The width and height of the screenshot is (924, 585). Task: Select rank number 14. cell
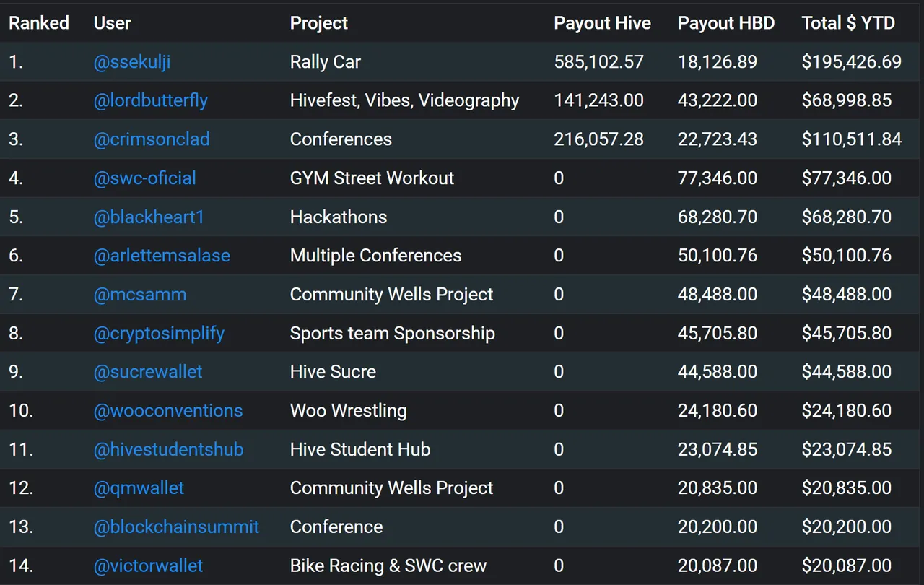21,565
